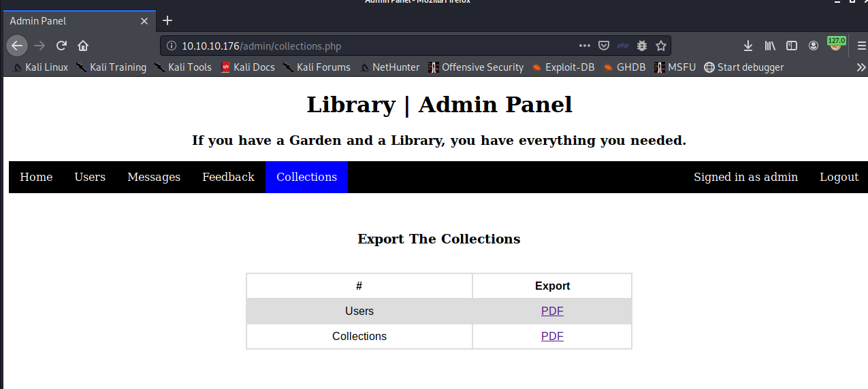Open the Kali Linux bookmark
Viewport: 868px width, 389px height.
[x=40, y=67]
